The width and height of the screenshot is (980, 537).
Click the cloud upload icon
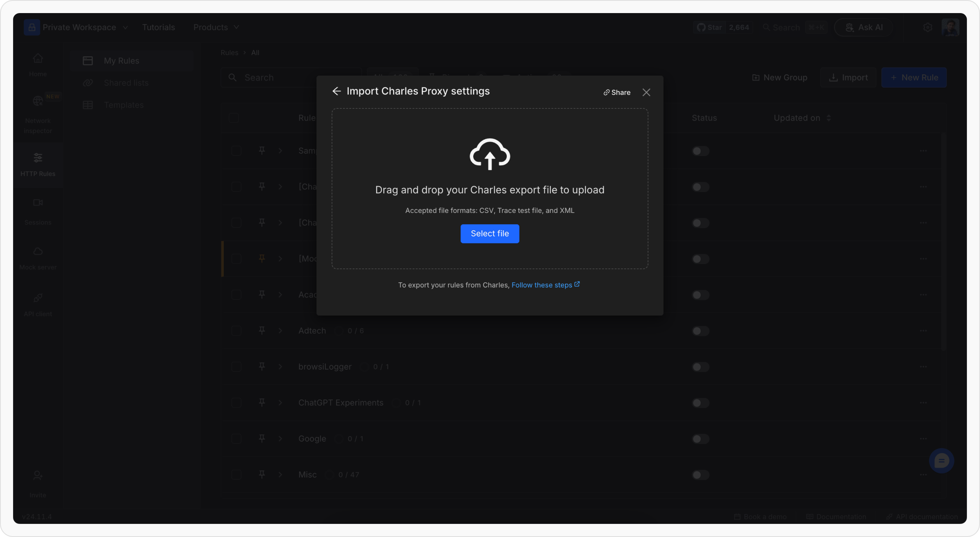pyautogui.click(x=490, y=154)
